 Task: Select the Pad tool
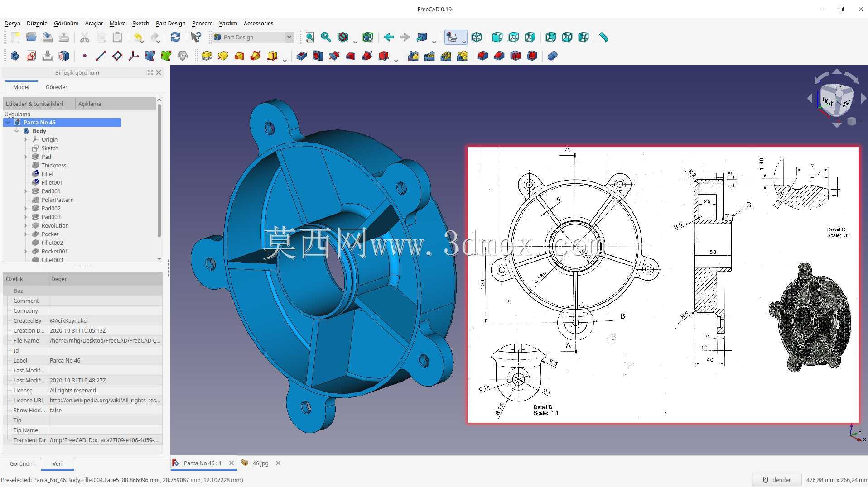(207, 56)
